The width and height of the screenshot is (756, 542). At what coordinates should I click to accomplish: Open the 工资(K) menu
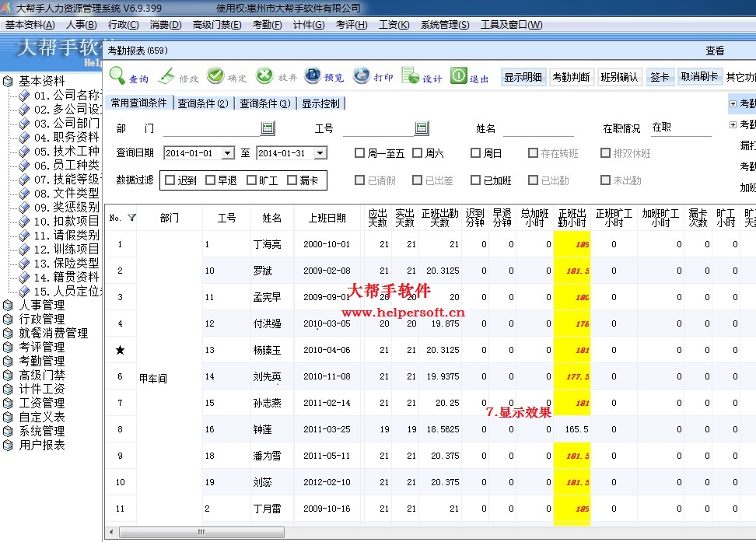[394, 25]
